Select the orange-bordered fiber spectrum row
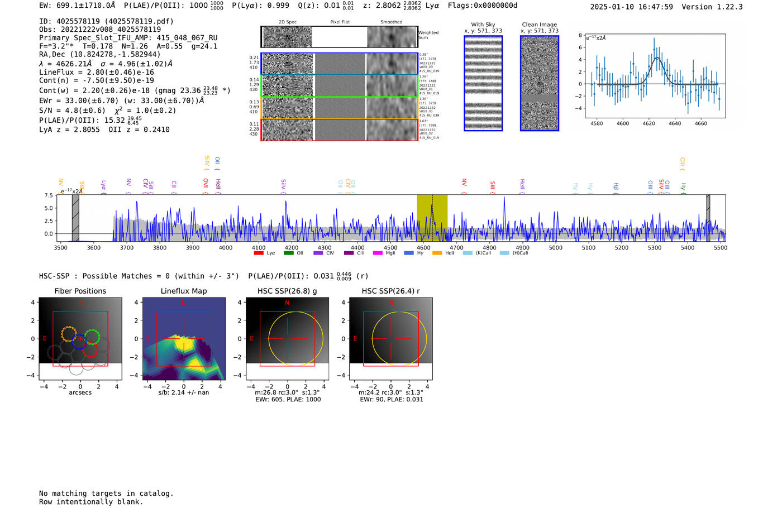The width and height of the screenshot is (782, 532). pyautogui.click(x=340, y=108)
